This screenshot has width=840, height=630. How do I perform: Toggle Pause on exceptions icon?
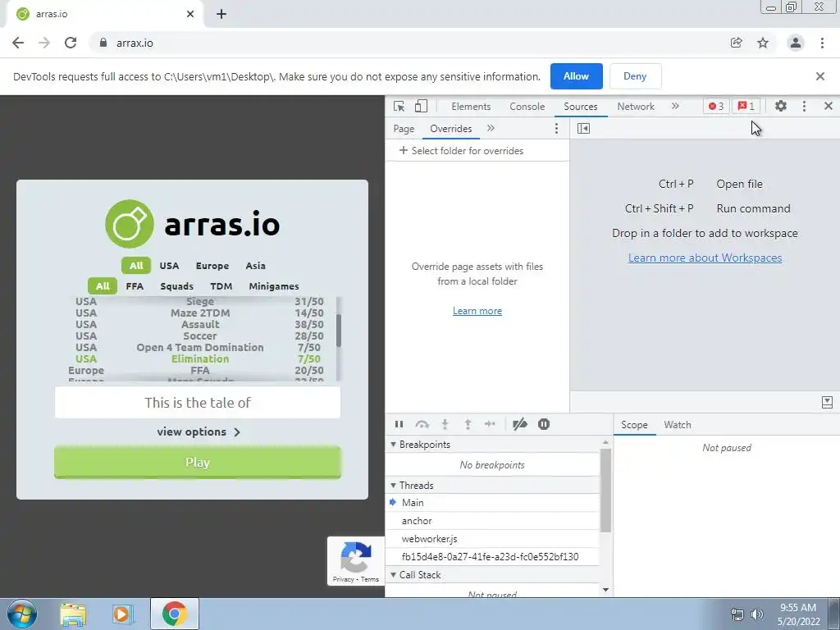544,424
